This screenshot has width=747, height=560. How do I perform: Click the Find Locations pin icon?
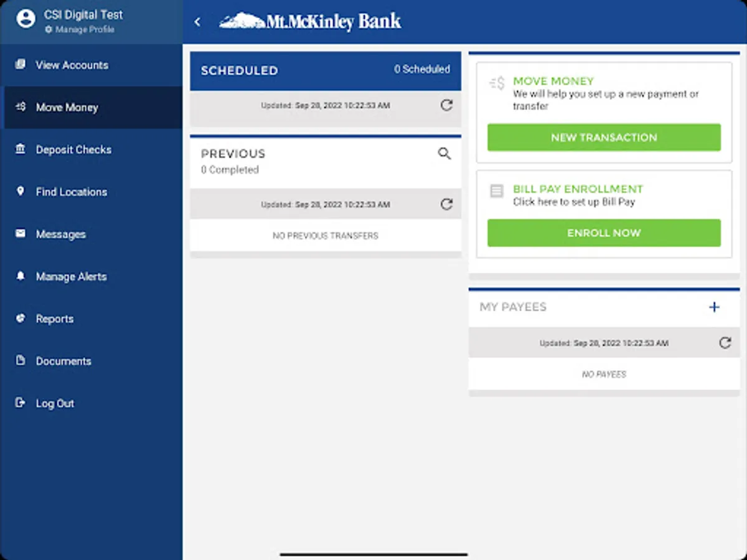[21, 191]
